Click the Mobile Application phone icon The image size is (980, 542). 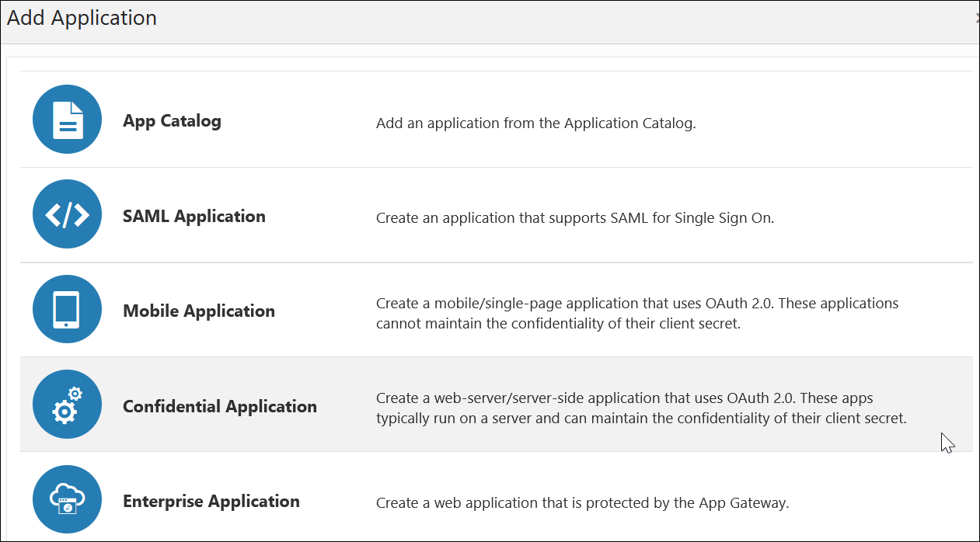tap(67, 309)
